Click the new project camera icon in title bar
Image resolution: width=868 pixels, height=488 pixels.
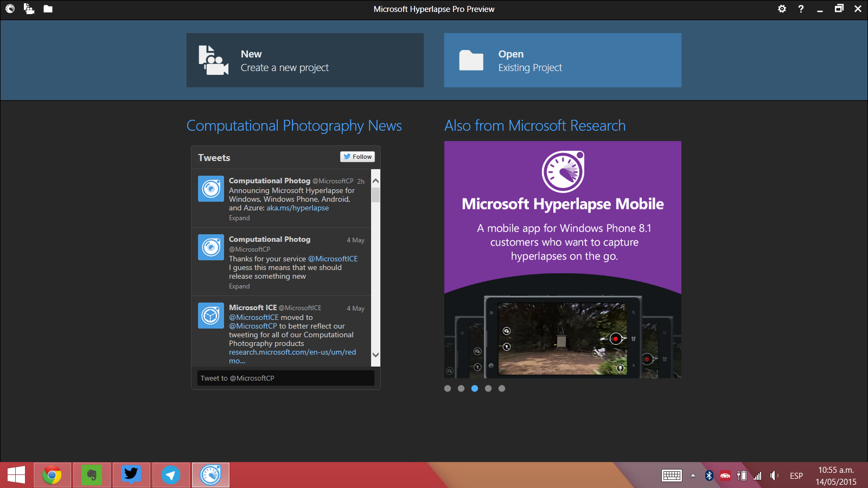[x=29, y=9]
